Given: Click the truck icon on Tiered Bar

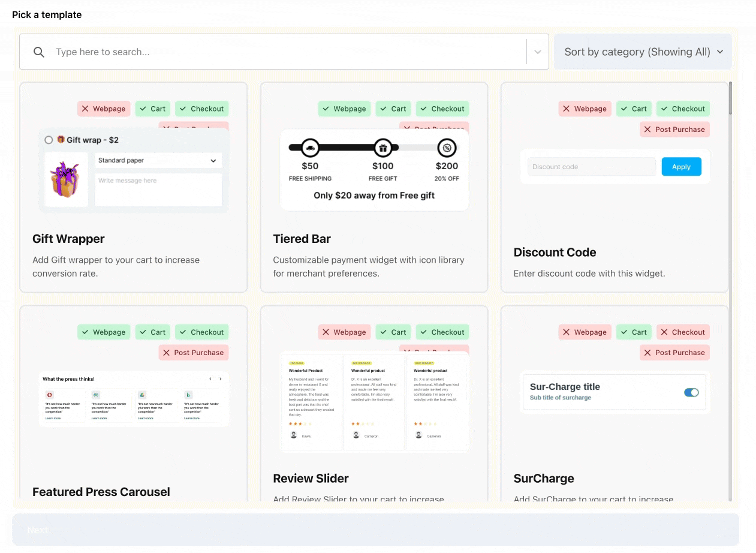Looking at the screenshot, I should click(x=310, y=148).
